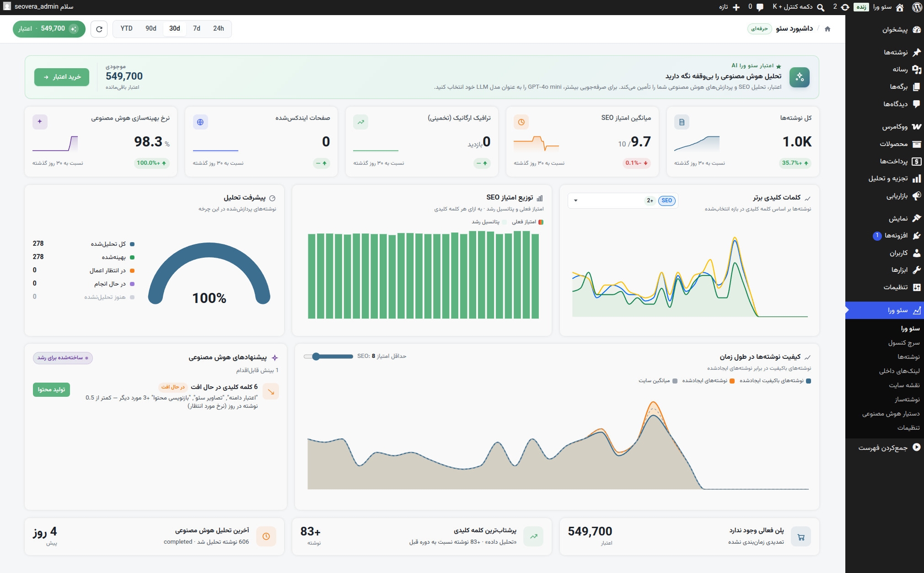
Task: Click the AI sparkle icon in credit banner
Action: pos(799,77)
